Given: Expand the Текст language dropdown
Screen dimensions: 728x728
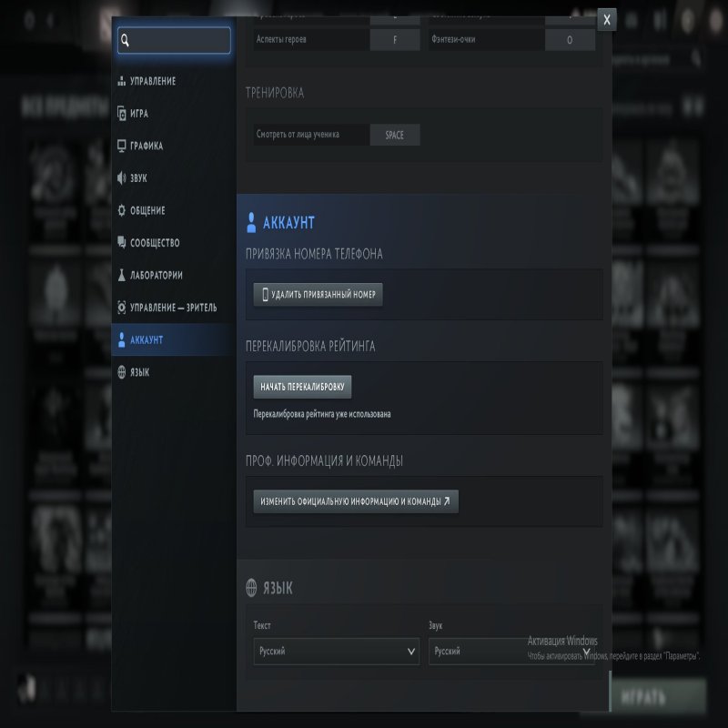Looking at the screenshot, I should (x=336, y=652).
